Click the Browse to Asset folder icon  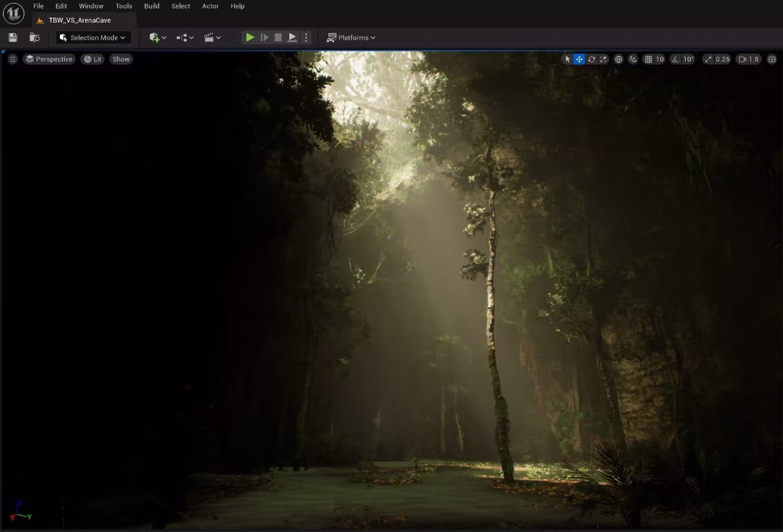pos(35,38)
